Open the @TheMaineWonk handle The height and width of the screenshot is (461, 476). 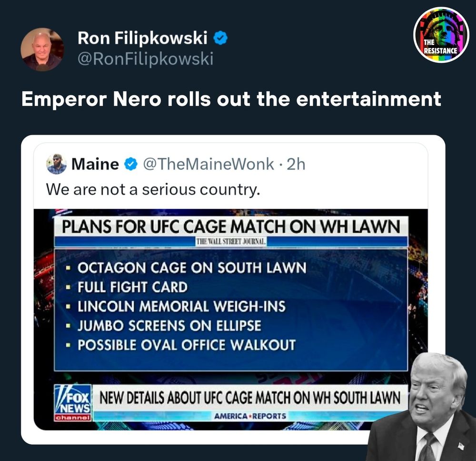click(208, 164)
